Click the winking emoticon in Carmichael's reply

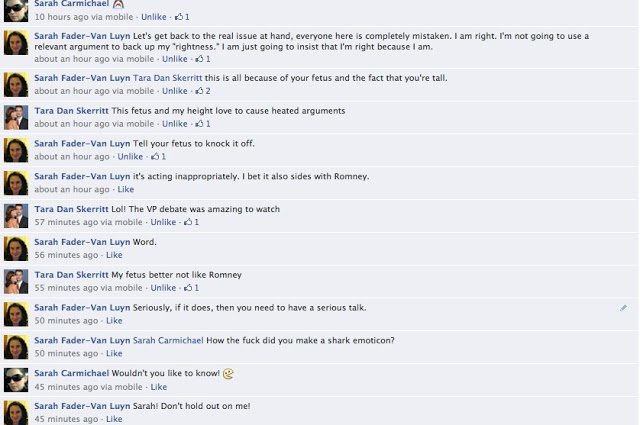[228, 373]
